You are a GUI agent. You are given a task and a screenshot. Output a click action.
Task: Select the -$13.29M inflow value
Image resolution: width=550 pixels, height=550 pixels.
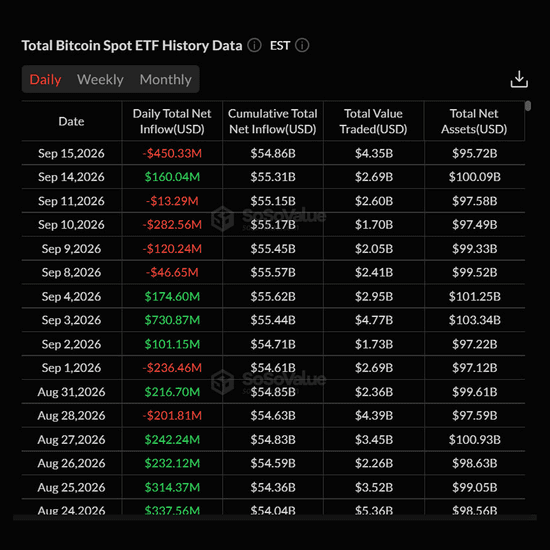(172, 201)
